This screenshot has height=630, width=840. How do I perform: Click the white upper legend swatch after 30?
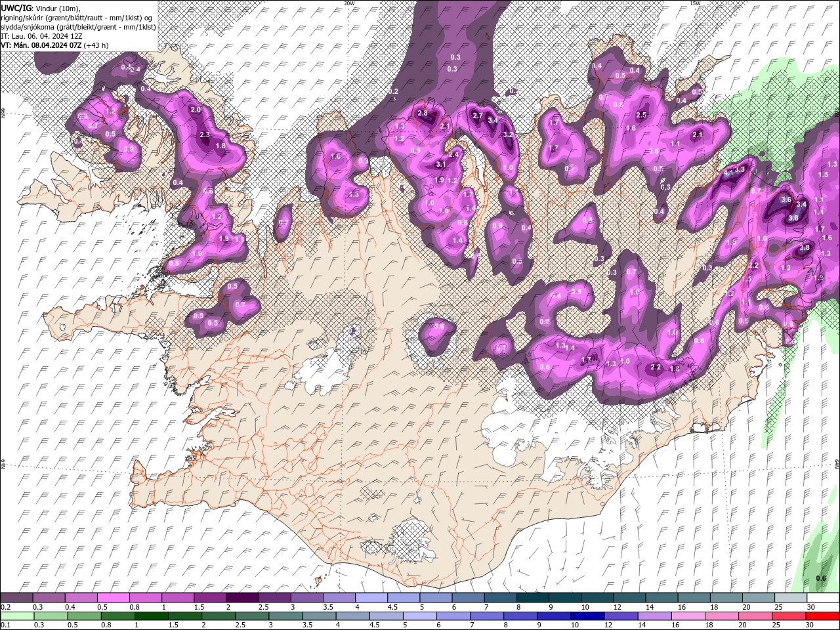coord(822,598)
